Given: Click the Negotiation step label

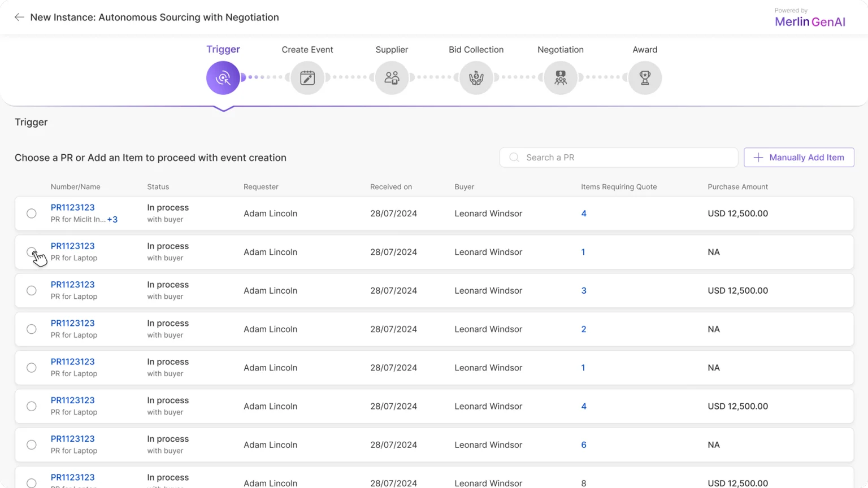Looking at the screenshot, I should (560, 50).
